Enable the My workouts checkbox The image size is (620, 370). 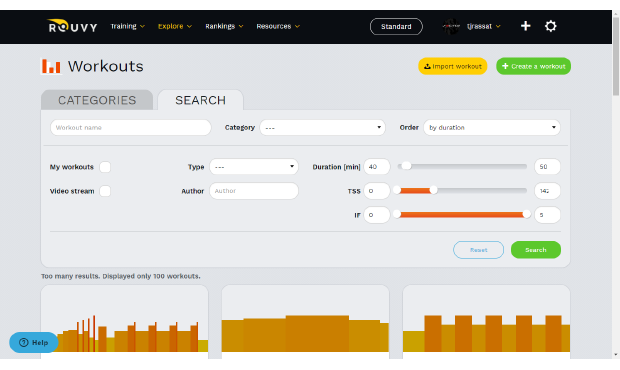tap(105, 167)
